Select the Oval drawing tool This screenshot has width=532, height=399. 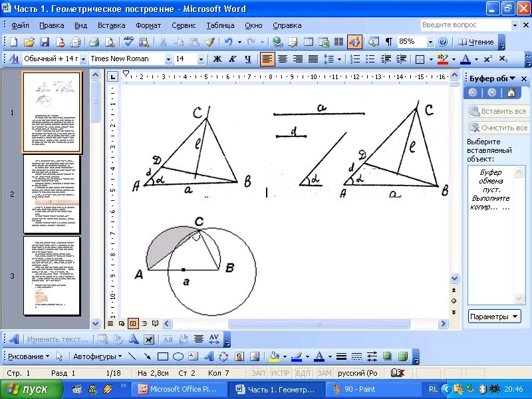178,356
